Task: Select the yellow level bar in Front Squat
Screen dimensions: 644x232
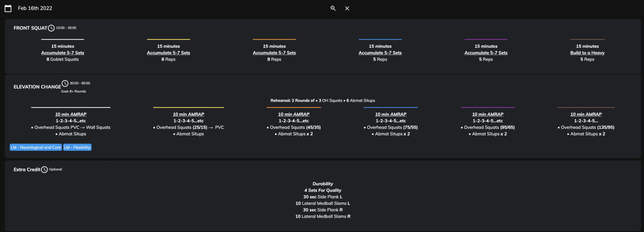Action: pos(168,40)
